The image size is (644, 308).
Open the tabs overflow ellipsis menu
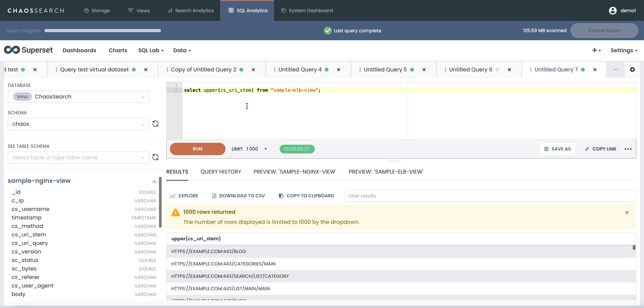pyautogui.click(x=616, y=69)
